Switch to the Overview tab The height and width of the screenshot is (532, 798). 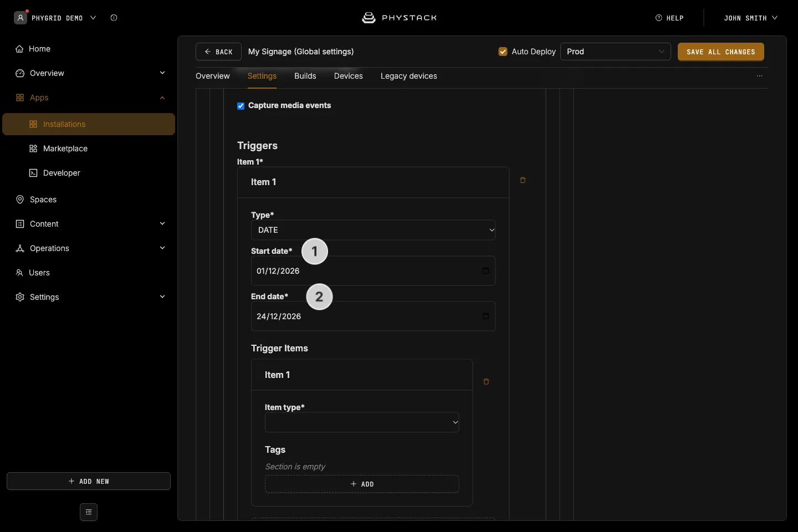click(213, 76)
